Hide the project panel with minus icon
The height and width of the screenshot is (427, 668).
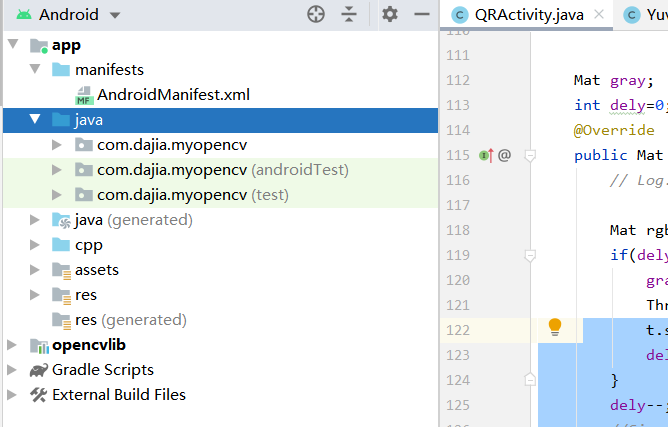422,14
